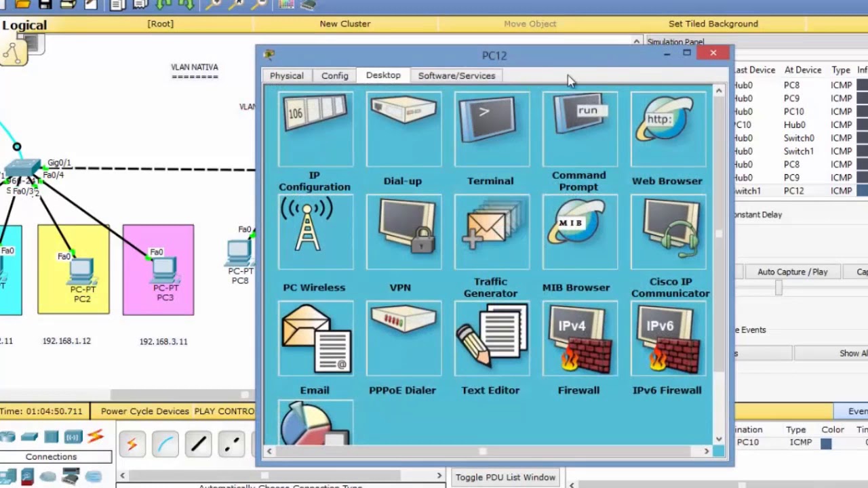Image resolution: width=868 pixels, height=488 pixels.
Task: Open the Email application
Action: click(x=315, y=338)
